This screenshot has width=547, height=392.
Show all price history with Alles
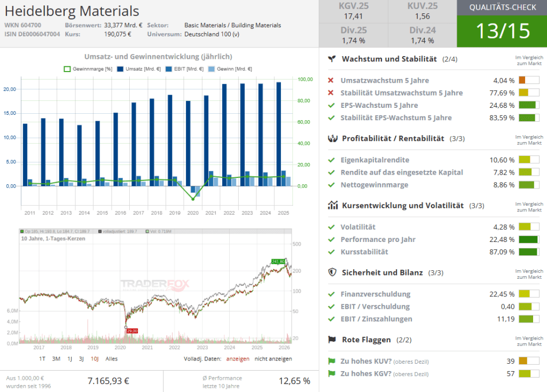(112, 359)
